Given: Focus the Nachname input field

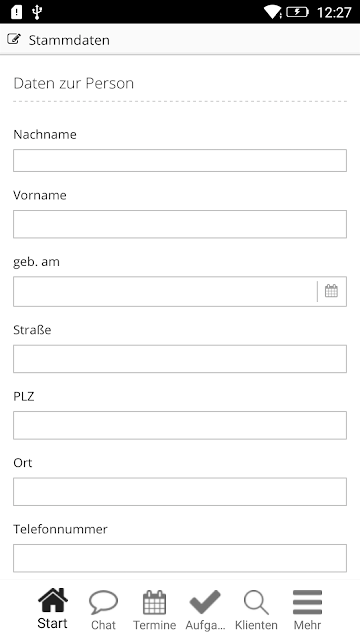Looking at the screenshot, I should (x=180, y=160).
